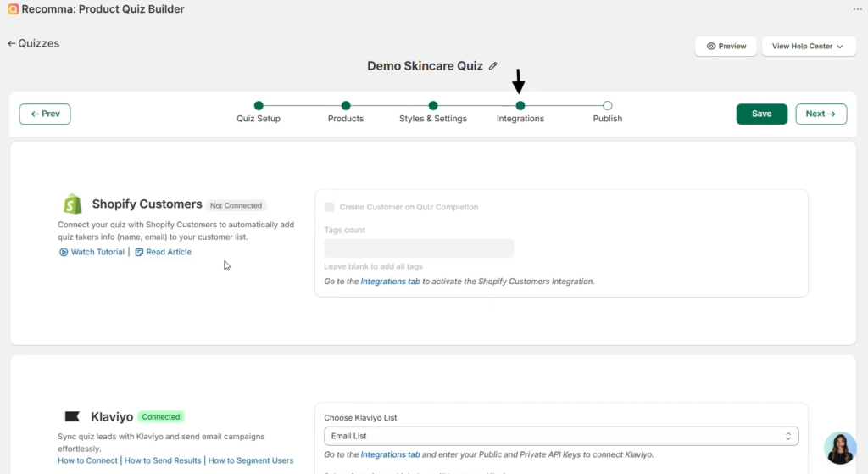Image resolution: width=868 pixels, height=474 pixels.
Task: Open the quiz Preview
Action: coord(726,47)
